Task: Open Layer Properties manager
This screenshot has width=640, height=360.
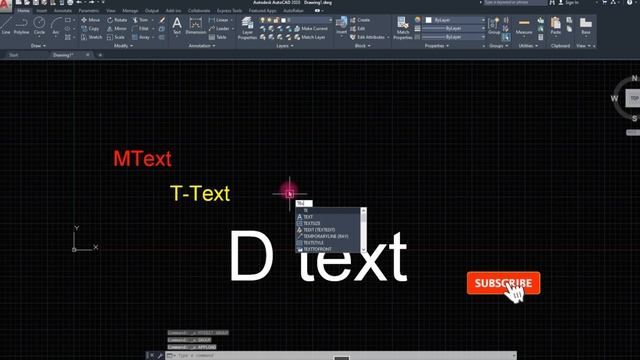Action: tap(247, 28)
